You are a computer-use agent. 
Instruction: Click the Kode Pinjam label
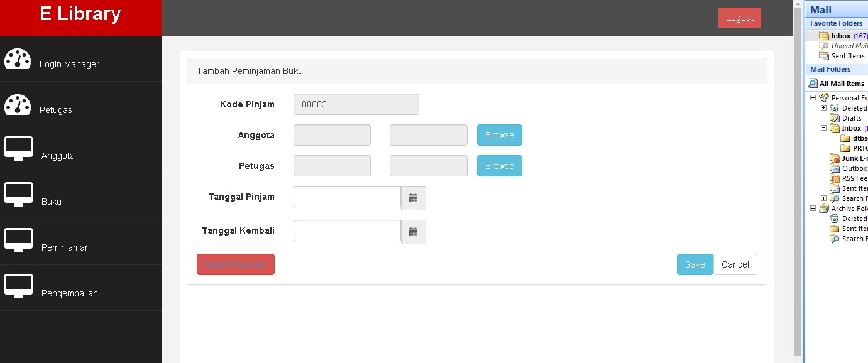coord(247,104)
